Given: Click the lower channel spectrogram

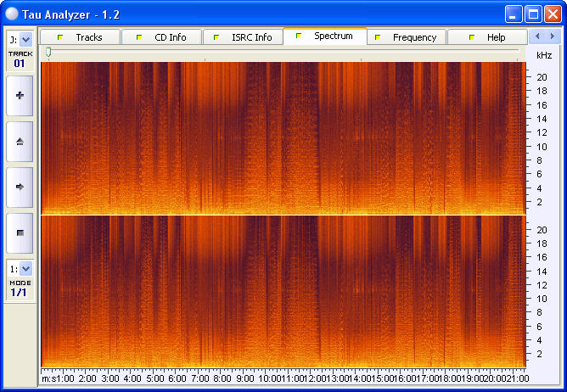Looking at the screenshot, I should (283, 290).
